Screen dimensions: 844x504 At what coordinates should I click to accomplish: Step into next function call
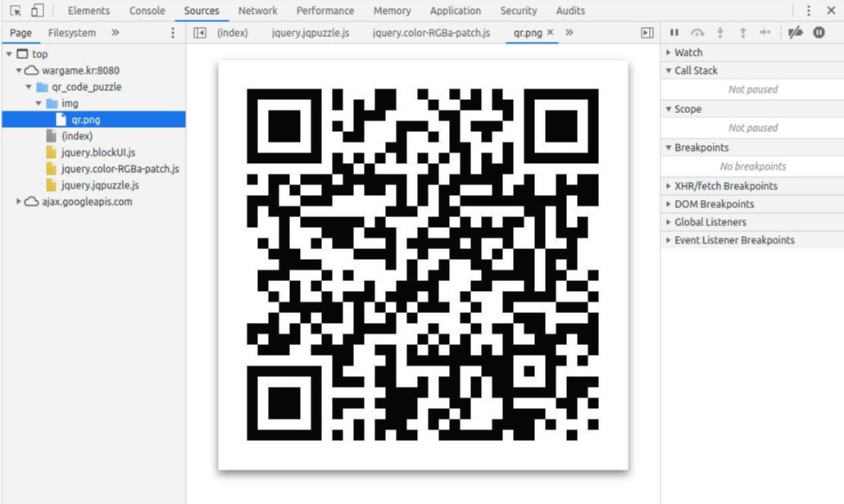[720, 33]
